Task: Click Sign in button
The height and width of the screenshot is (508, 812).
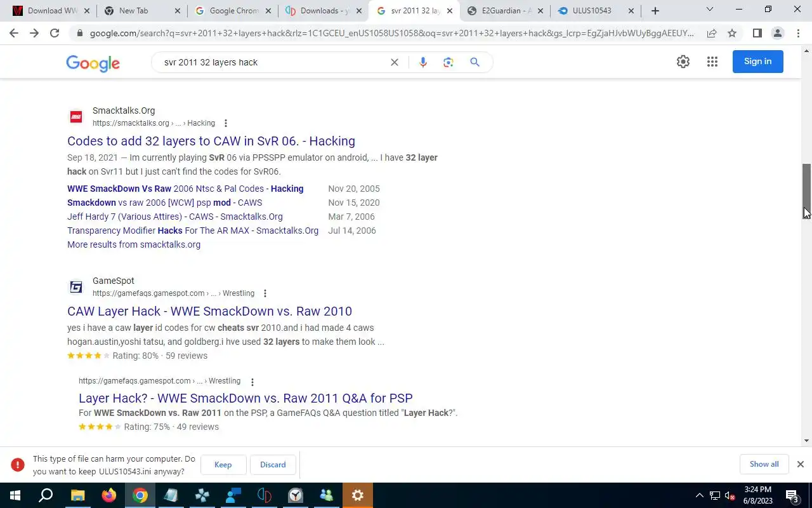Action: tap(757, 62)
